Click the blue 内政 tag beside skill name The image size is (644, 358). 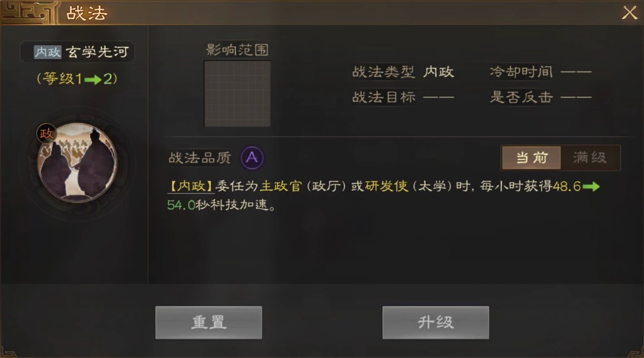coord(48,52)
